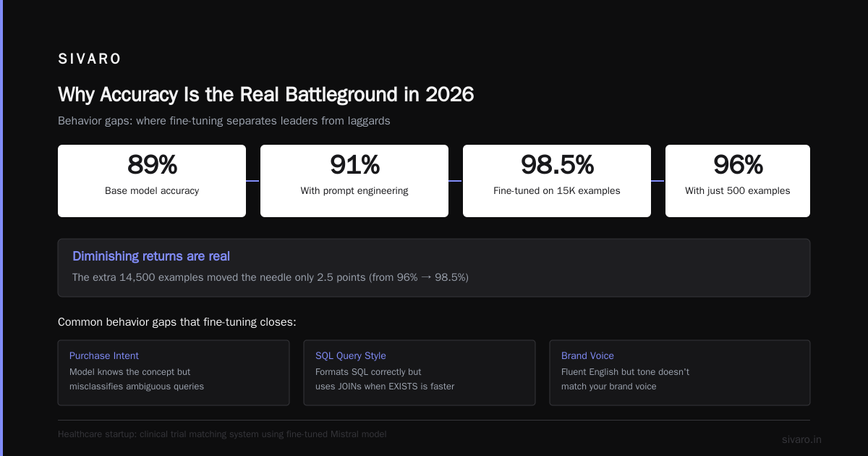
Task: Click the healthcare startup footer note
Action: coord(222,434)
